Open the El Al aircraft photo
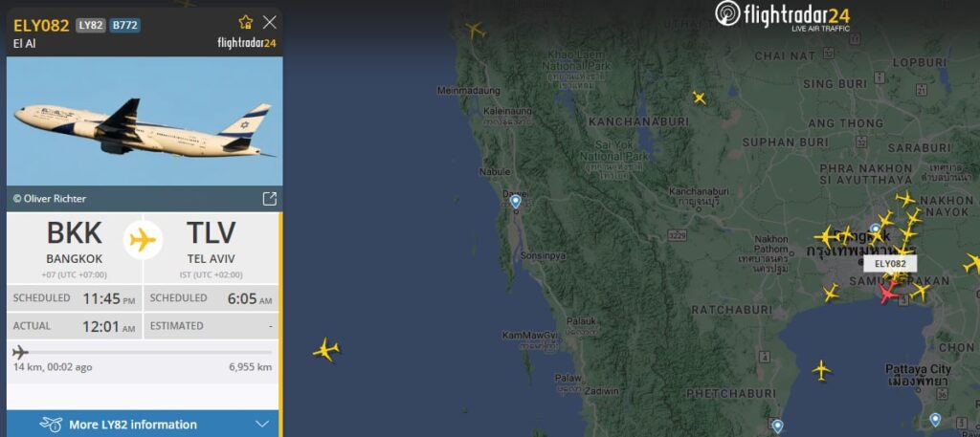 coord(145,121)
